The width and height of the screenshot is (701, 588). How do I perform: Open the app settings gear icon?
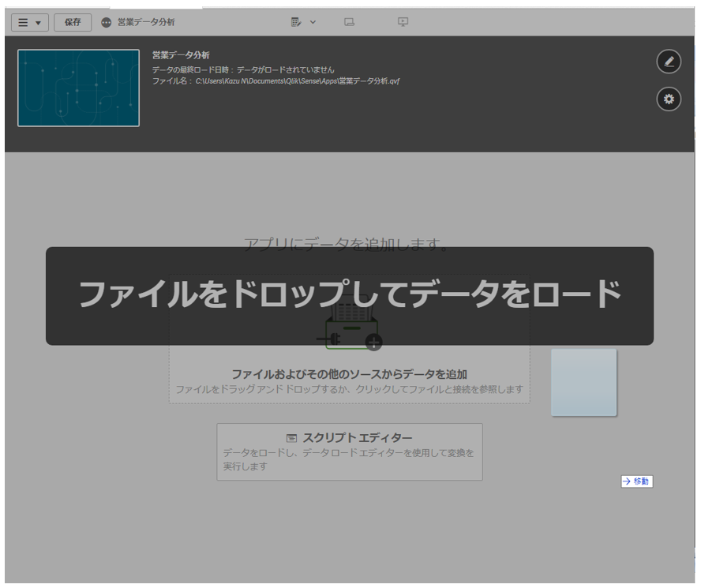pos(669,99)
